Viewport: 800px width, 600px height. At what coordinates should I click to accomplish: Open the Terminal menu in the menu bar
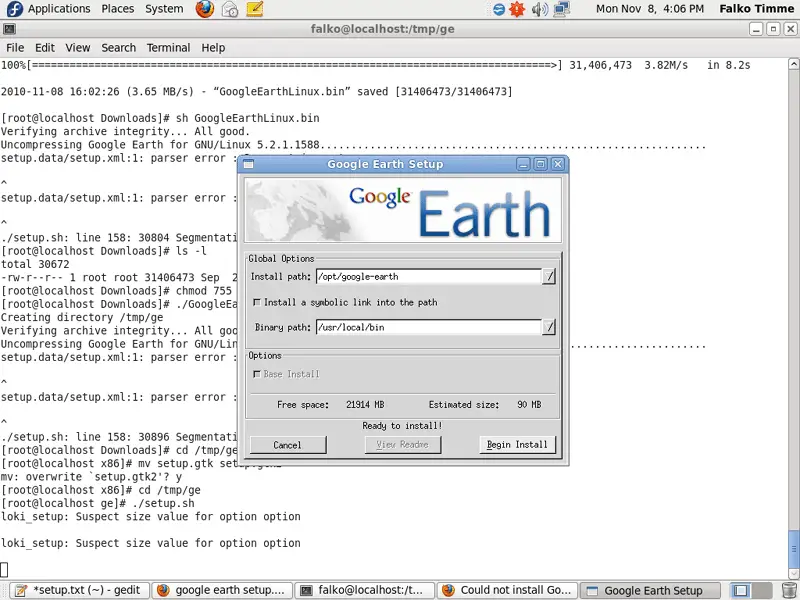coord(168,47)
